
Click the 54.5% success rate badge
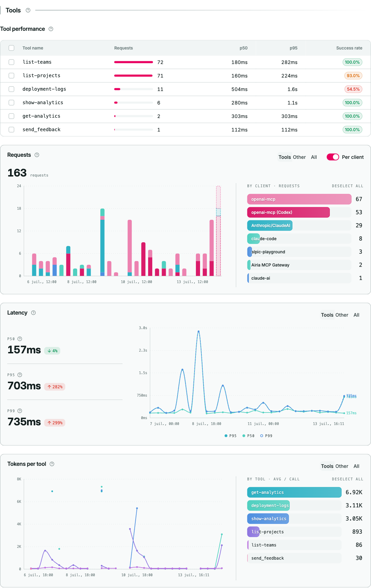tap(353, 89)
